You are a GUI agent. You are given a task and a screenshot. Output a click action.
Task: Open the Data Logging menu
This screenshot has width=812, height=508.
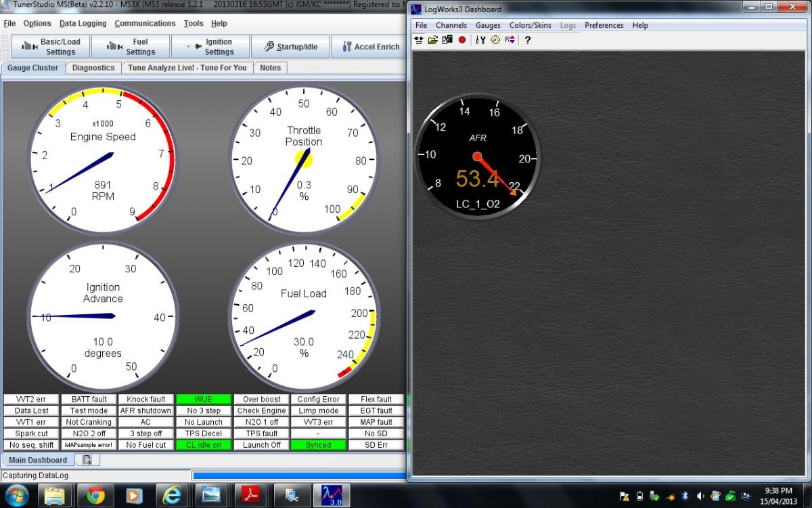pos(83,23)
